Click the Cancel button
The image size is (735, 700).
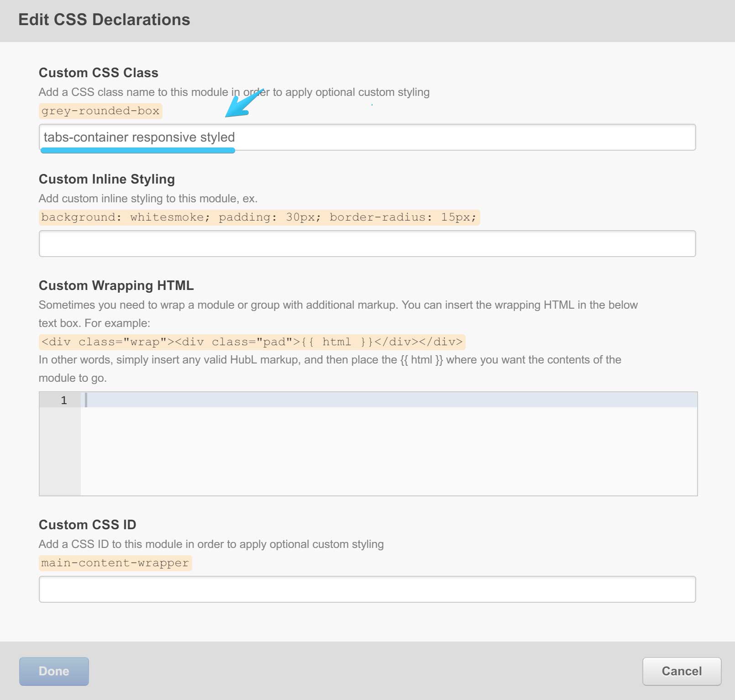click(x=682, y=671)
